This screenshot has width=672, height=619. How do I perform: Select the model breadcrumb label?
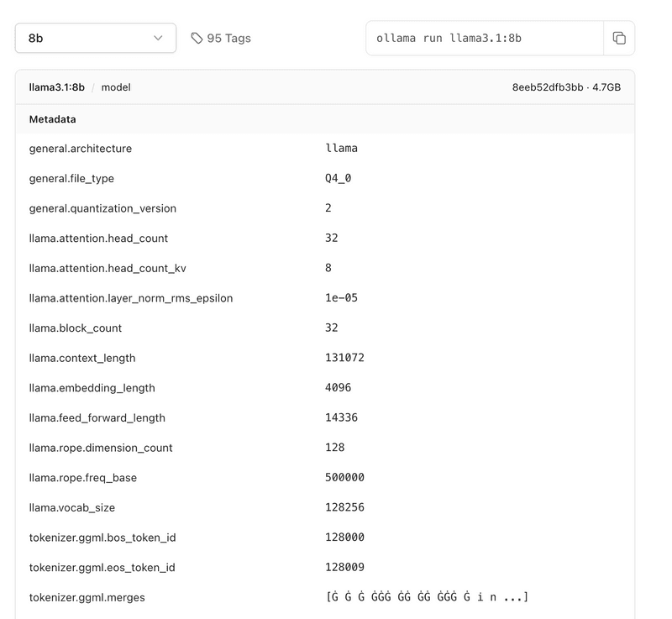coord(116,87)
